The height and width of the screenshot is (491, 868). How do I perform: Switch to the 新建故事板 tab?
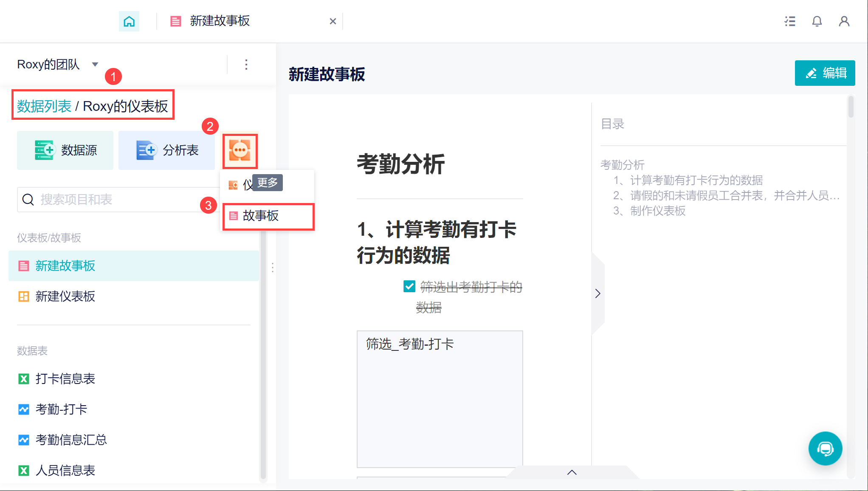(220, 21)
